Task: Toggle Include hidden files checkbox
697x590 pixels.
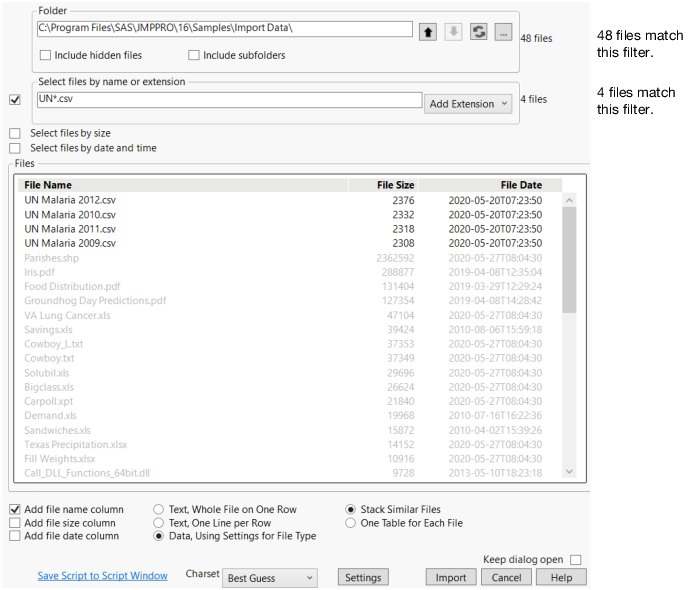Action: (x=45, y=55)
